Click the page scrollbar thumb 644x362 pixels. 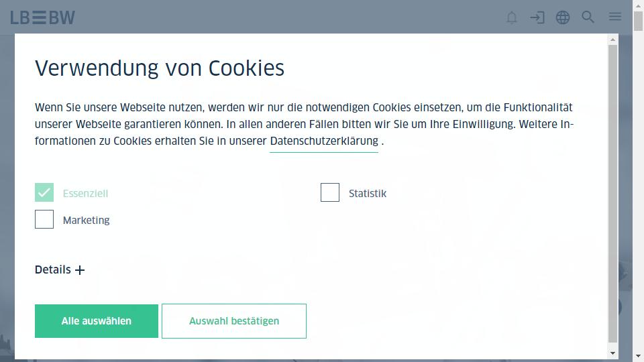click(638, 21)
